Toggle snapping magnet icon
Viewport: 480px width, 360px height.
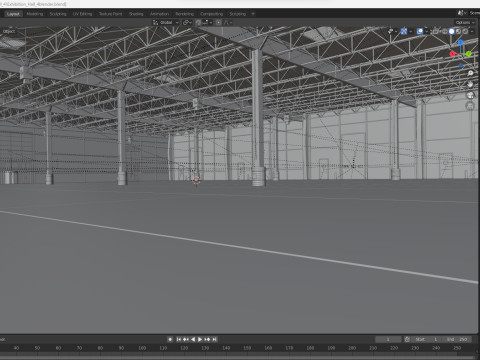coord(198,22)
